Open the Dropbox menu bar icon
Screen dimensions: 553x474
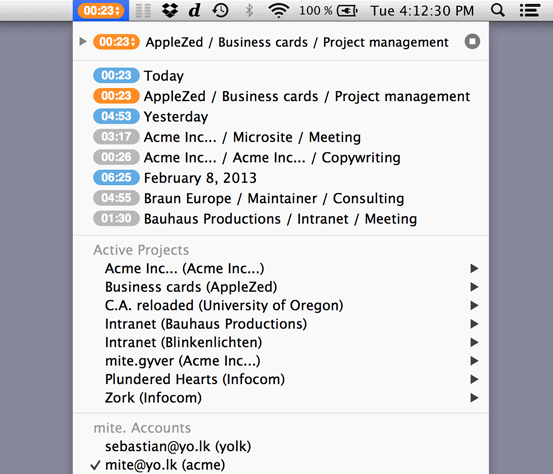click(x=170, y=10)
